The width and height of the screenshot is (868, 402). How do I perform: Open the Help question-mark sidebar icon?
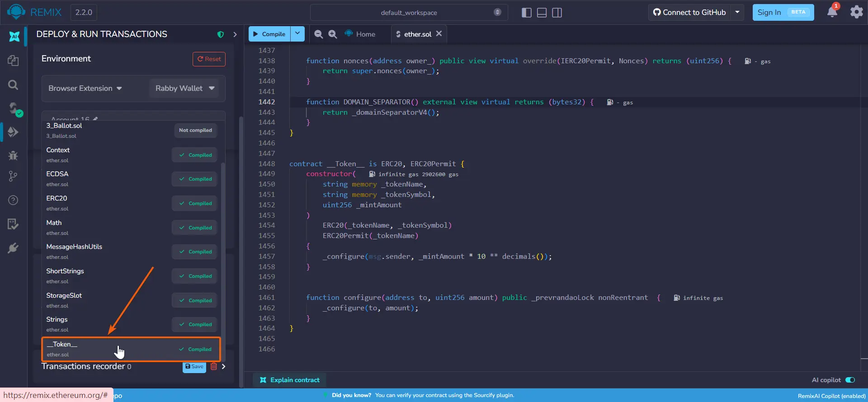[13, 200]
